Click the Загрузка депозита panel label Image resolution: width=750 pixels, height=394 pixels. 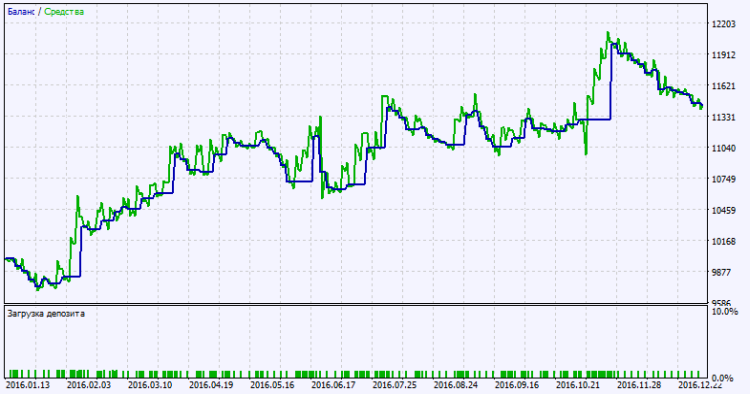[x=46, y=314]
